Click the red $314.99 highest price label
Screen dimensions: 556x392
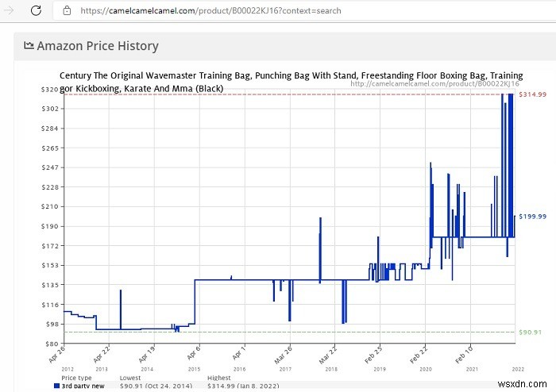(x=533, y=94)
